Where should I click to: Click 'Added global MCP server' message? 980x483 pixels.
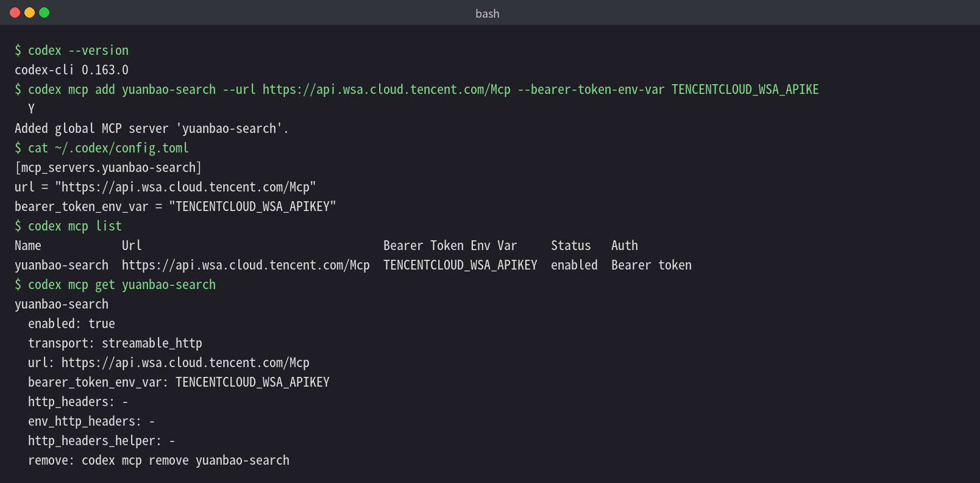pyautogui.click(x=152, y=129)
